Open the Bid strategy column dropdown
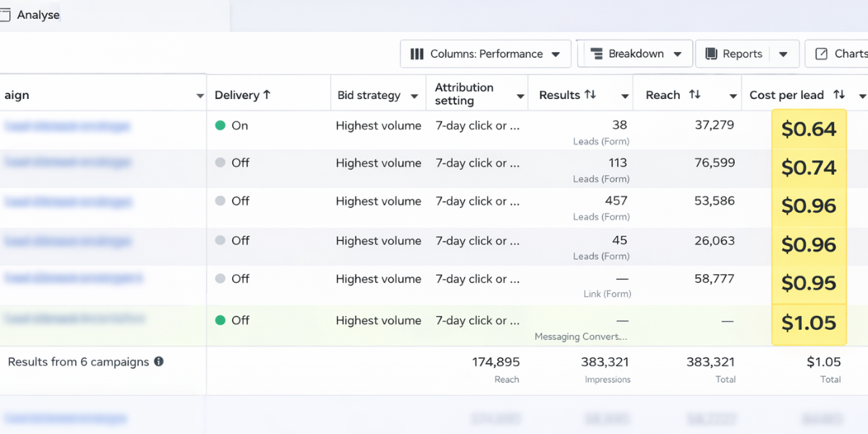The width and height of the screenshot is (868, 434). tap(413, 94)
